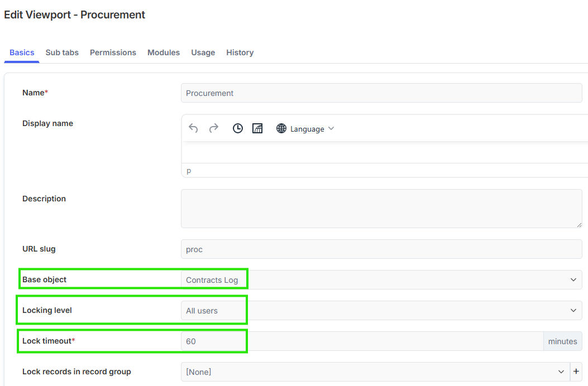Viewport: 588px width, 386px height.
Task: Click the Name field containing Procurement
Action: coord(381,93)
